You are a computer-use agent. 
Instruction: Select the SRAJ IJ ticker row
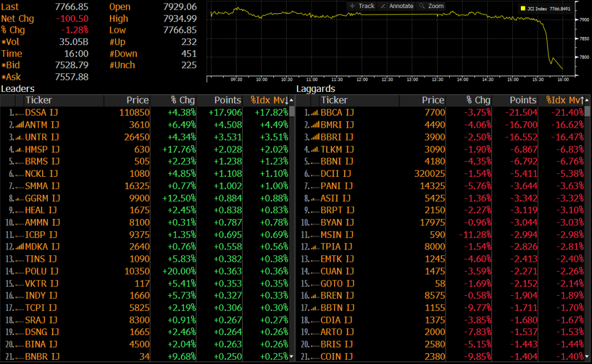click(145, 320)
